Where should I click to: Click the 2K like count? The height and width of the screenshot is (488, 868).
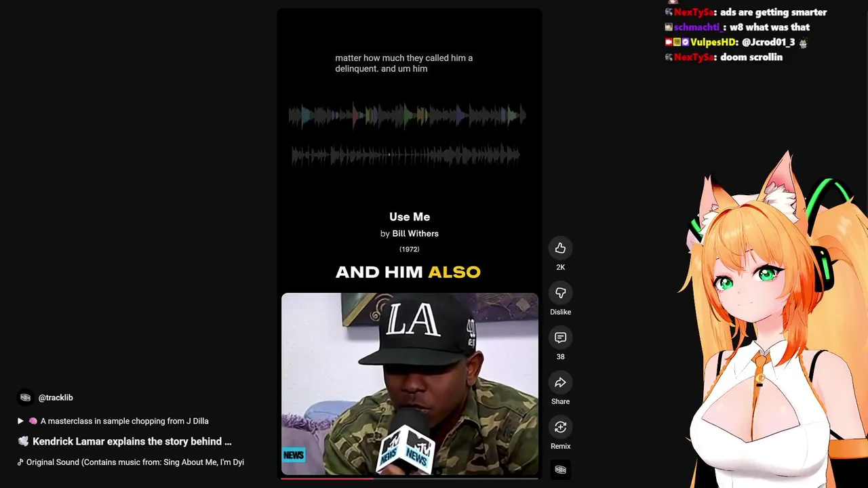[560, 267]
